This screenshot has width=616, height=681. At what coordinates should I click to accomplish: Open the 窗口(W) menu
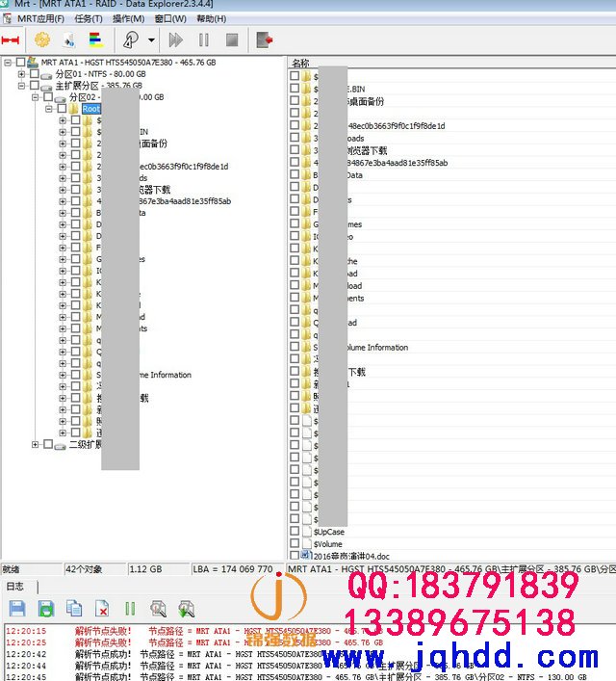coord(170,18)
